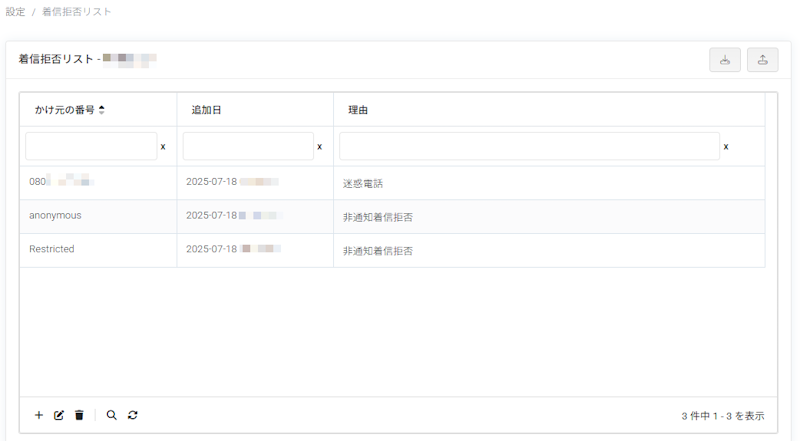Reload the blocklist table
Viewport: 800px width, 441px height.
click(132, 415)
